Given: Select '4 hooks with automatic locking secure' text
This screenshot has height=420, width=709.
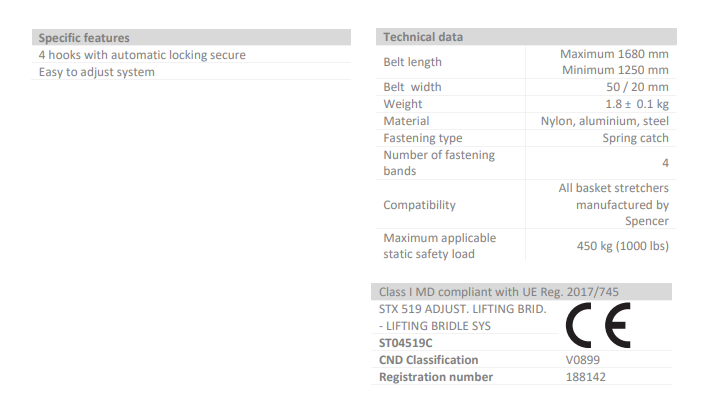Looking at the screenshot, I should tap(142, 55).
